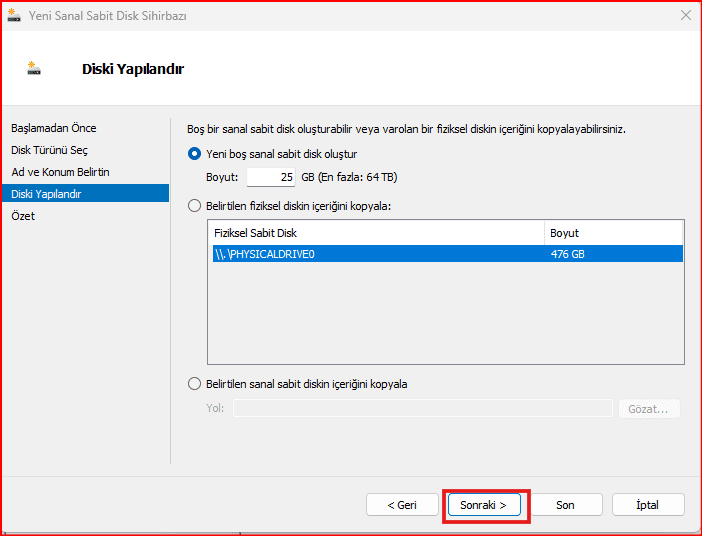Jump to the Özet step
Screen dimensions: 702x536
coord(23,216)
